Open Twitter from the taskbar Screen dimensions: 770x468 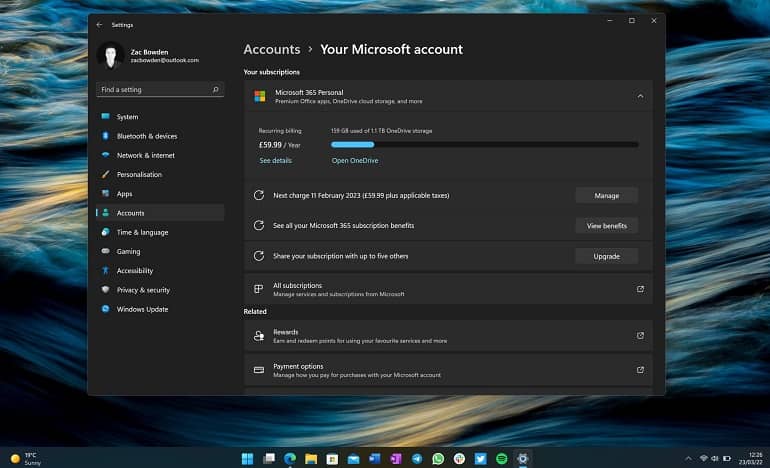pyautogui.click(x=480, y=459)
